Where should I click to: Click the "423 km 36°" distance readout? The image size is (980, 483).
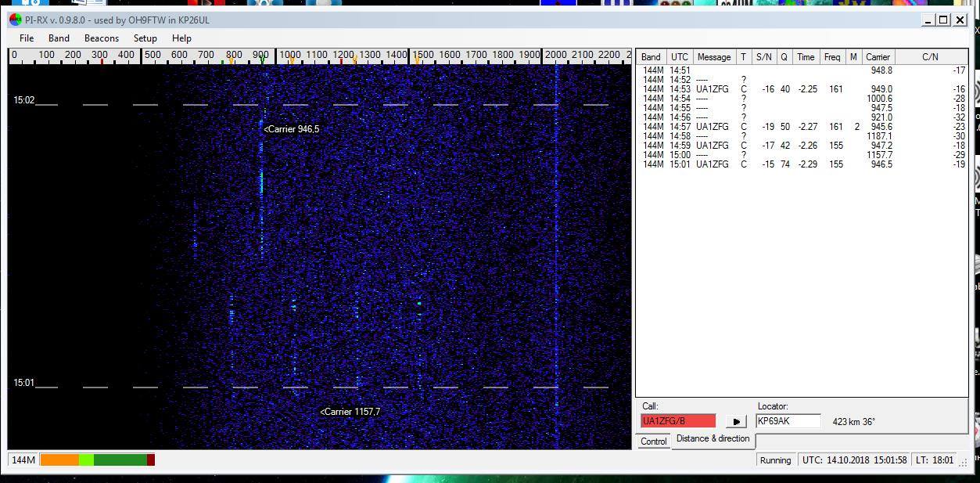click(854, 422)
